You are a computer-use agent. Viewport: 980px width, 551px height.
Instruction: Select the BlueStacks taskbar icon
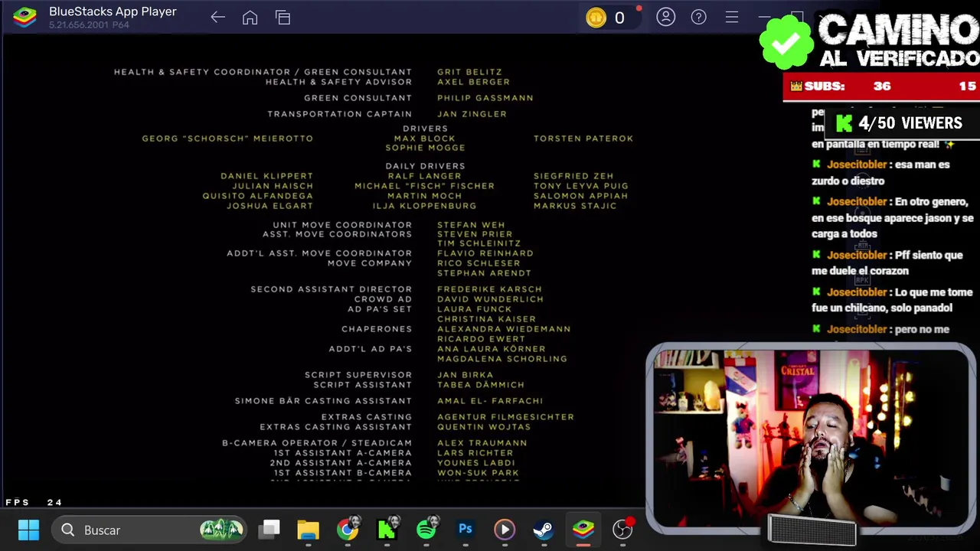(x=583, y=530)
